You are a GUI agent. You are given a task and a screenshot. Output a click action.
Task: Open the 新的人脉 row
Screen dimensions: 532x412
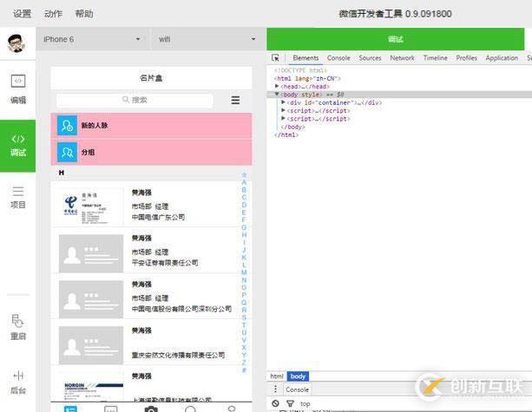[x=151, y=126]
